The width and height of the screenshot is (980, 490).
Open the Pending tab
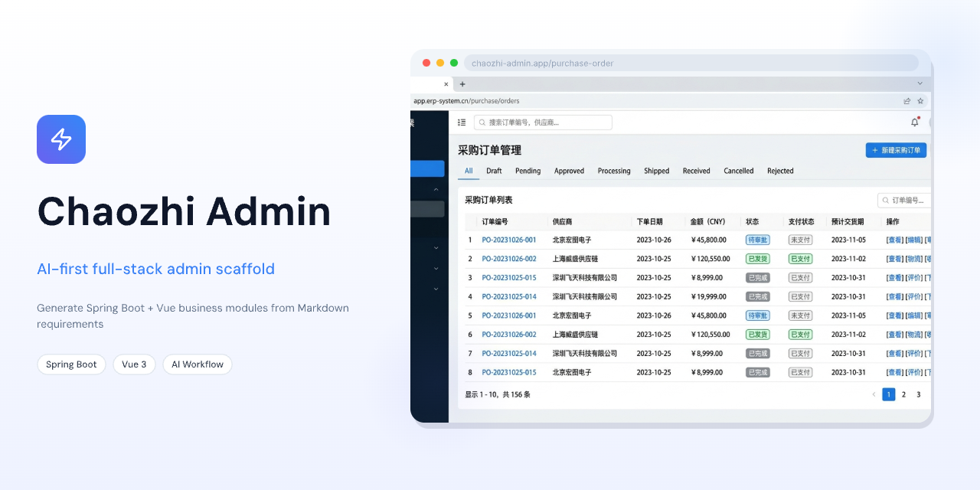click(x=528, y=171)
